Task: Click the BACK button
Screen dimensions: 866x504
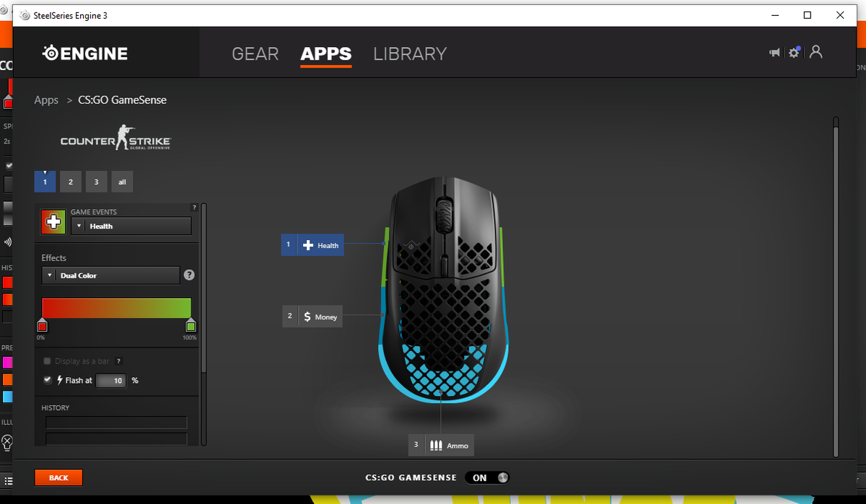Action: coord(58,477)
